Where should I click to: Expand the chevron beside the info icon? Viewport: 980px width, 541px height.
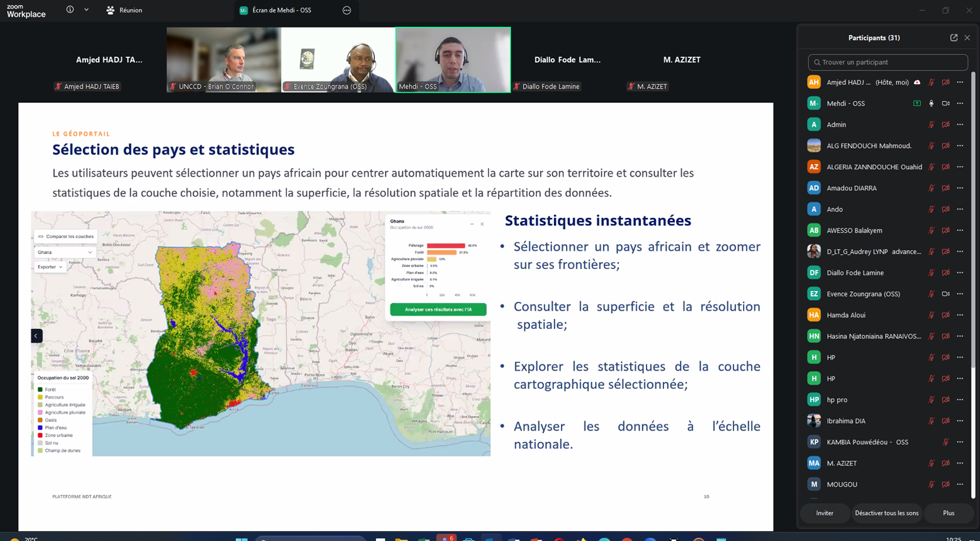86,10
